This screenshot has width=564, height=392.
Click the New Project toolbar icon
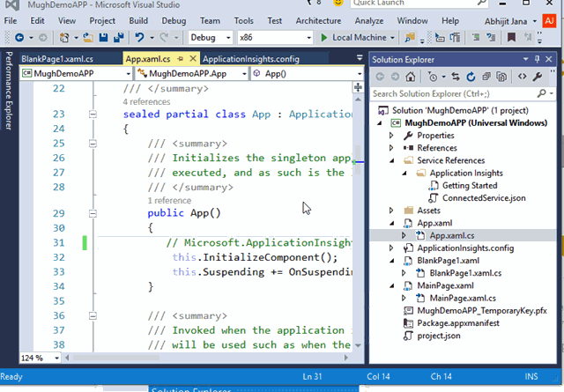point(64,37)
